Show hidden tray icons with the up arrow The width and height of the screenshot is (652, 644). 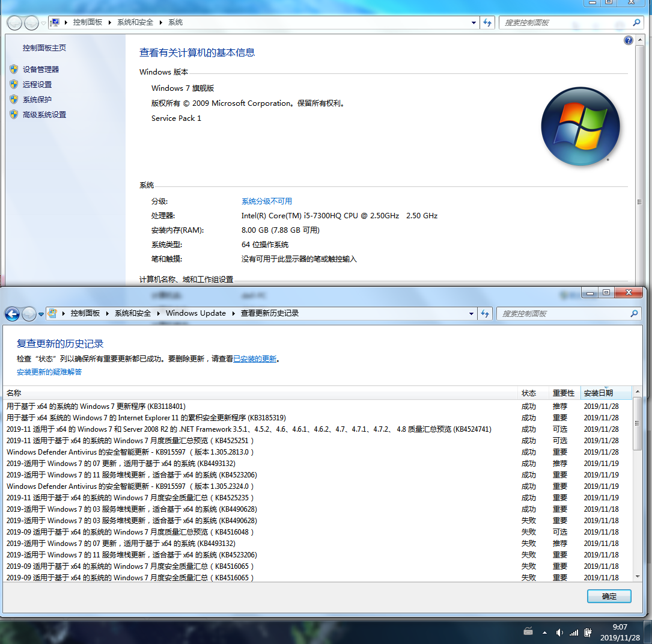[544, 633]
